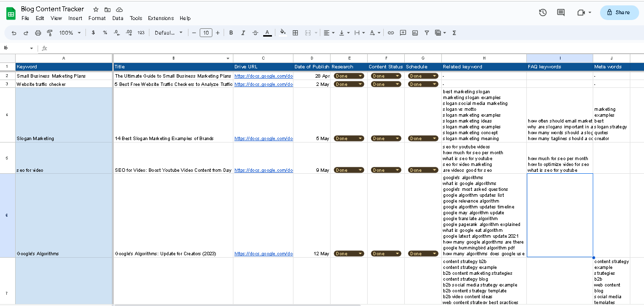Apply percent format icon
Image resolution: width=644 pixels, height=306 pixels.
click(105, 33)
